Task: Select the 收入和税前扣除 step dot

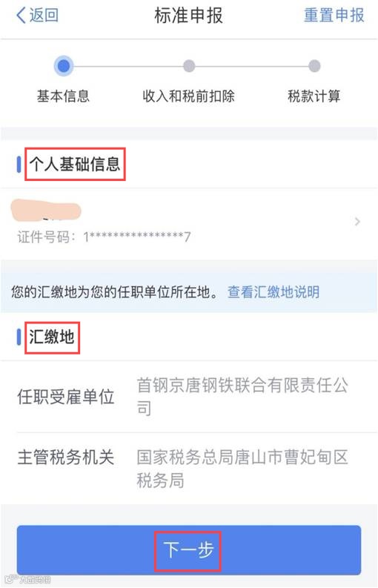Action: pos(189,67)
